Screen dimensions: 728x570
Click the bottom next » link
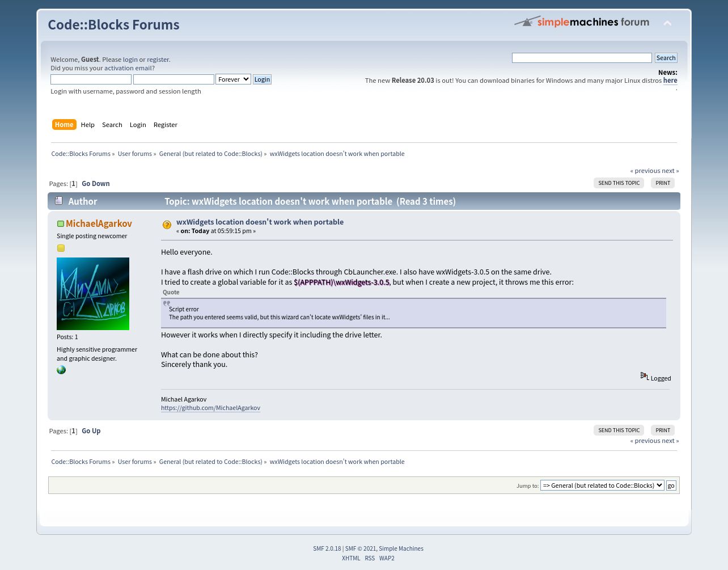click(x=670, y=441)
